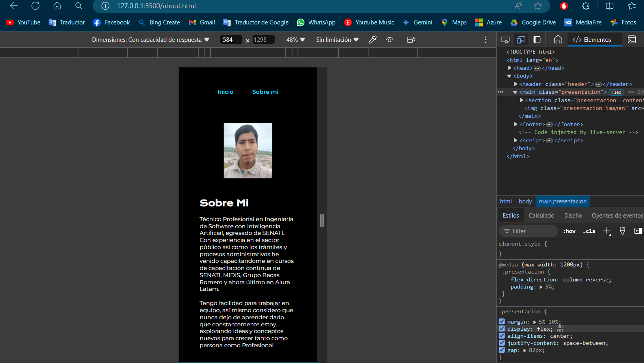
Task: Open the Facebook bookmark
Action: point(112,22)
